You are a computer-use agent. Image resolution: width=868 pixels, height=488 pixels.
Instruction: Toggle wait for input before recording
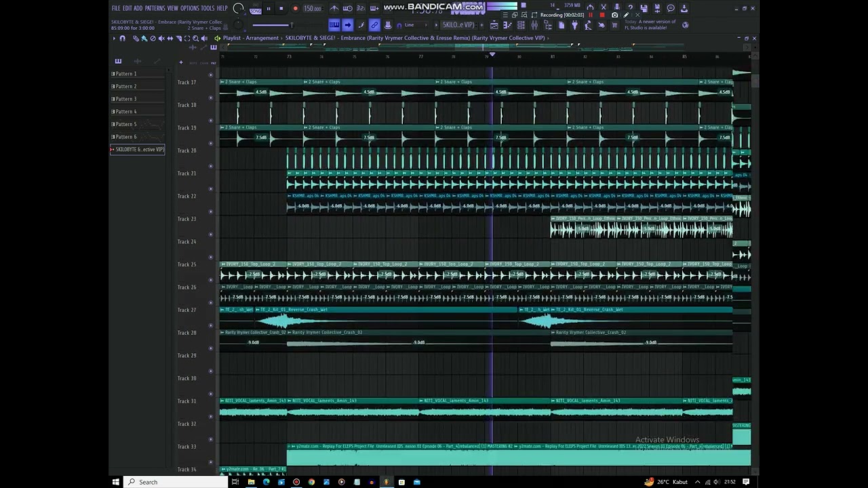pyautogui.click(x=347, y=9)
